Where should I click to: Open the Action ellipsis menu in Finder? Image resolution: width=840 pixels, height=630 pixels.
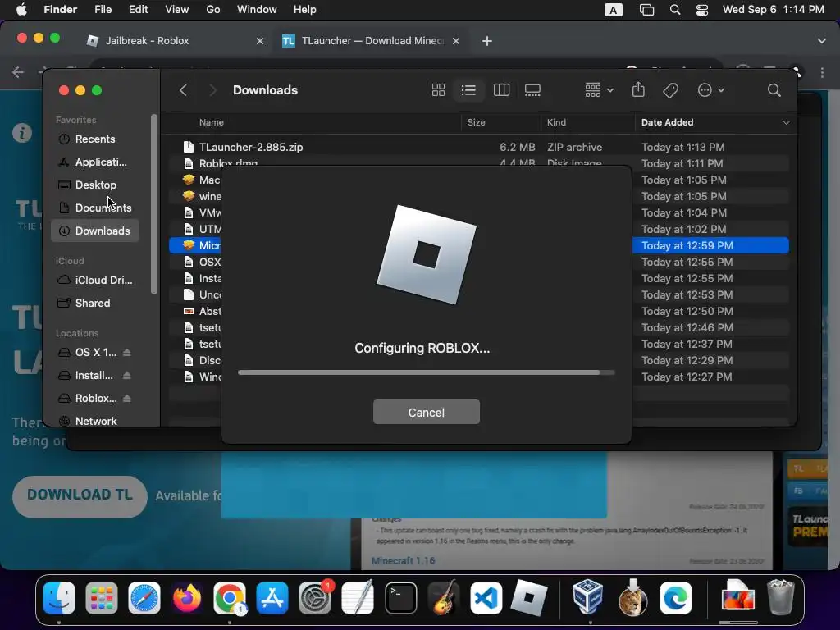711,90
